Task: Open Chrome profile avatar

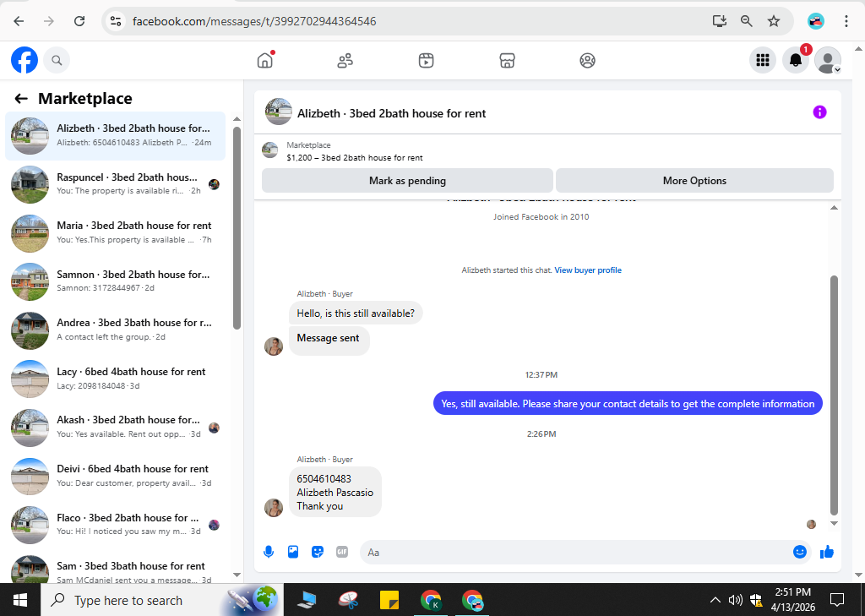Action: tap(815, 21)
